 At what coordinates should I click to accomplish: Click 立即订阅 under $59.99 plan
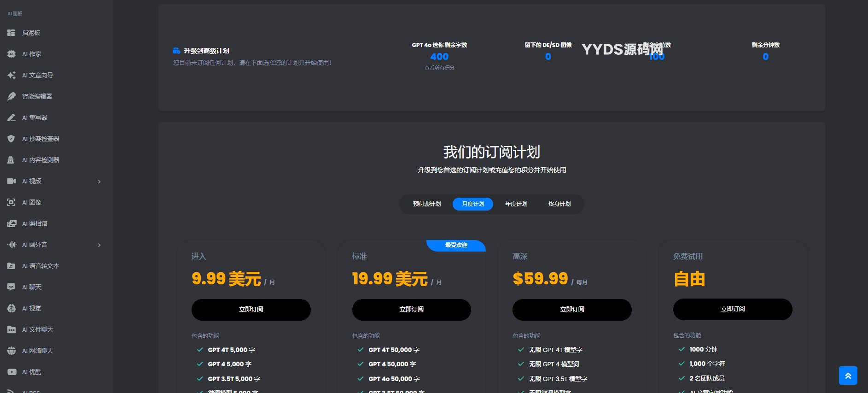click(572, 310)
